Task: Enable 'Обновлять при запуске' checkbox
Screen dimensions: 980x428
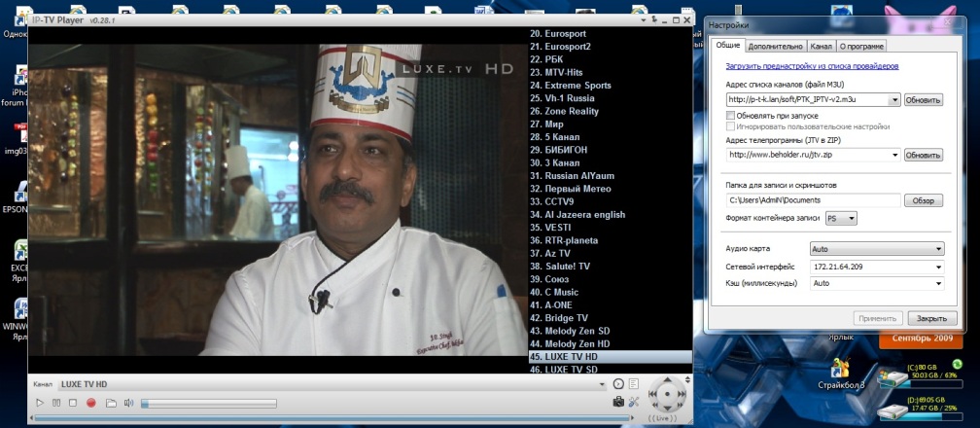Action: pos(731,116)
